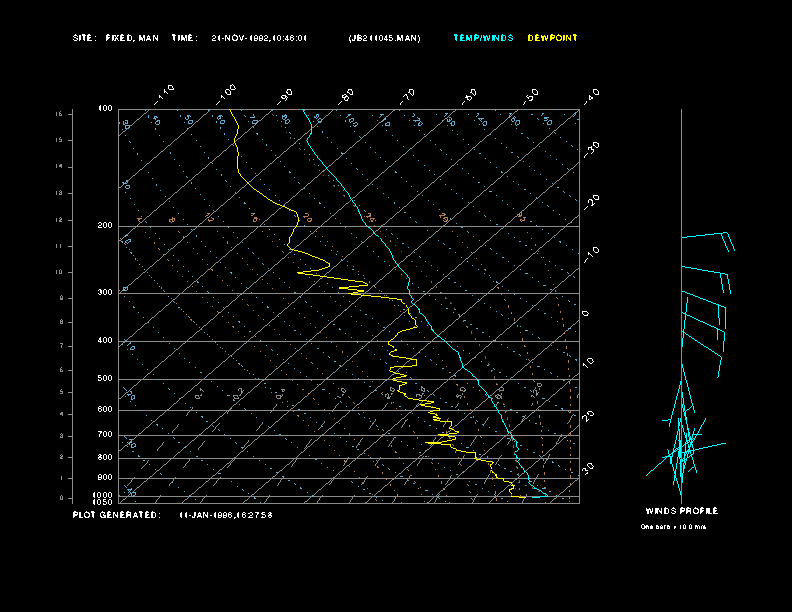Image resolution: width=792 pixels, height=612 pixels.
Task: Click the yellow DEWPOINT legend label
Action: pyautogui.click(x=552, y=38)
